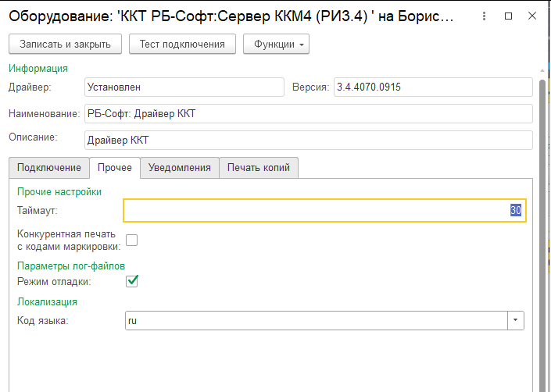Maximize the equipment settings window
Image resolution: width=551 pixels, height=392 pixels.
point(508,16)
